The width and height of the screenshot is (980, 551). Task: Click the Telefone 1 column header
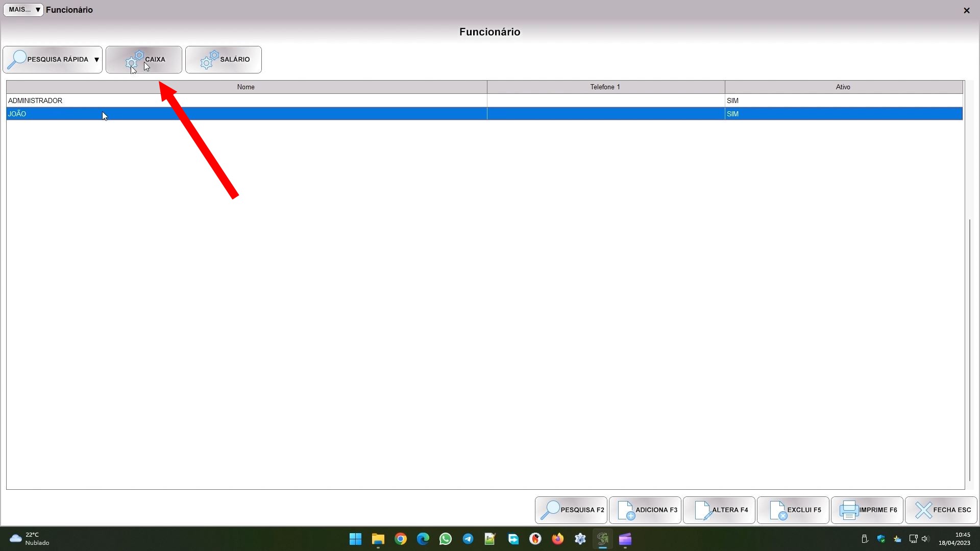click(605, 87)
